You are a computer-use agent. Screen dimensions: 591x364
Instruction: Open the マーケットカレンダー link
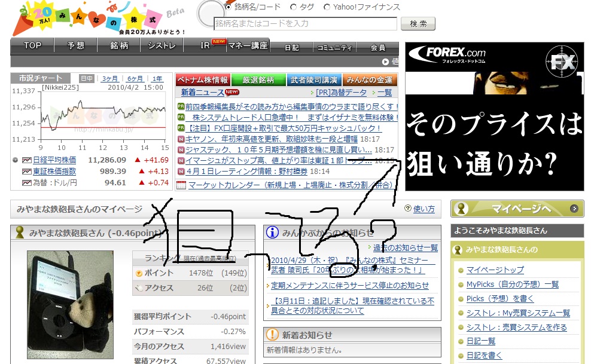coord(291,185)
